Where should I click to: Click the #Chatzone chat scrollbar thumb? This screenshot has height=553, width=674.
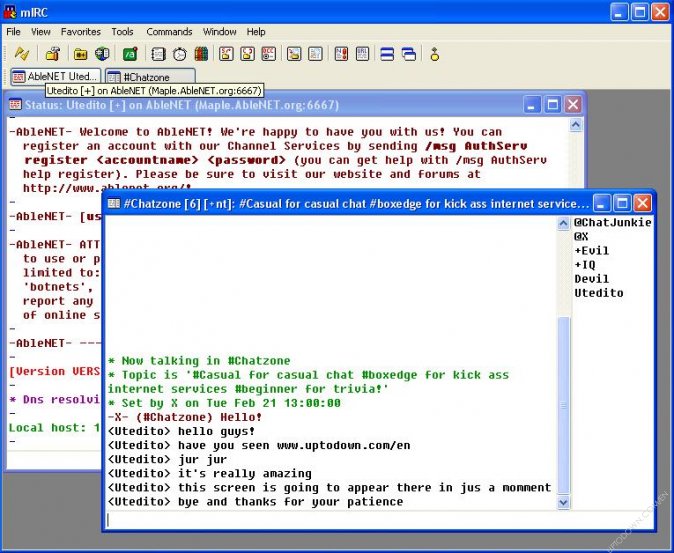click(563, 406)
